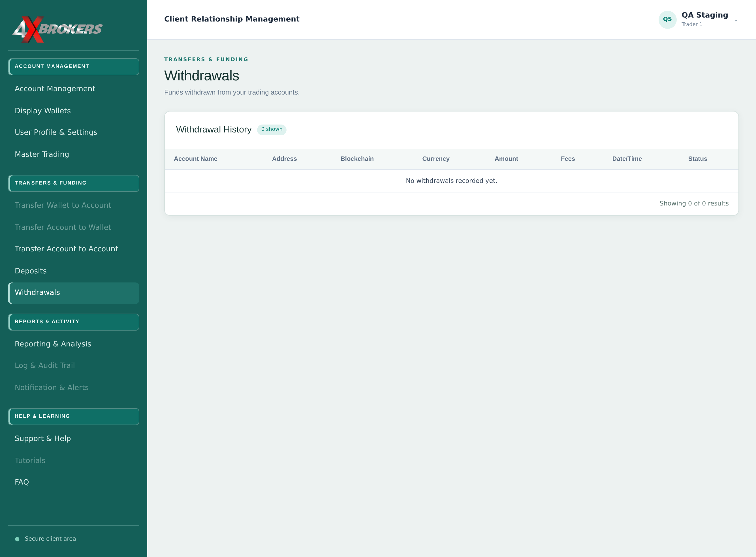Viewport: 756px width, 557px height.
Task: Collapse the Account Management section header
Action: tap(74, 67)
